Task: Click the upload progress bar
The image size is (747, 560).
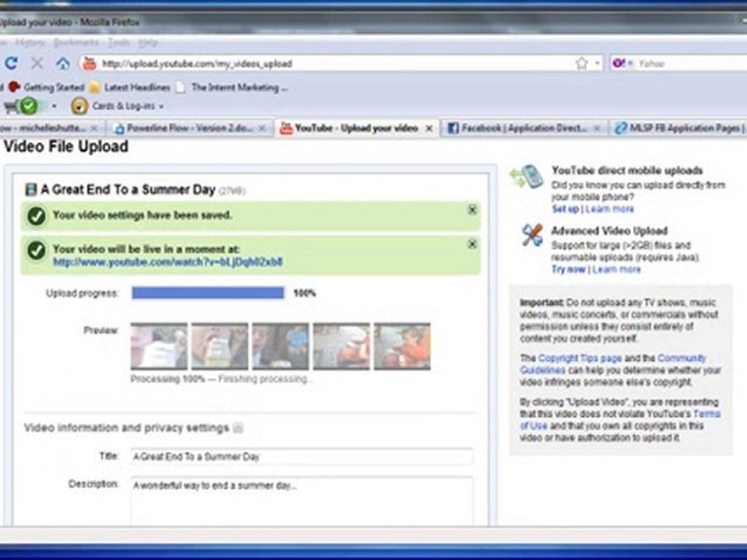Action: click(208, 293)
